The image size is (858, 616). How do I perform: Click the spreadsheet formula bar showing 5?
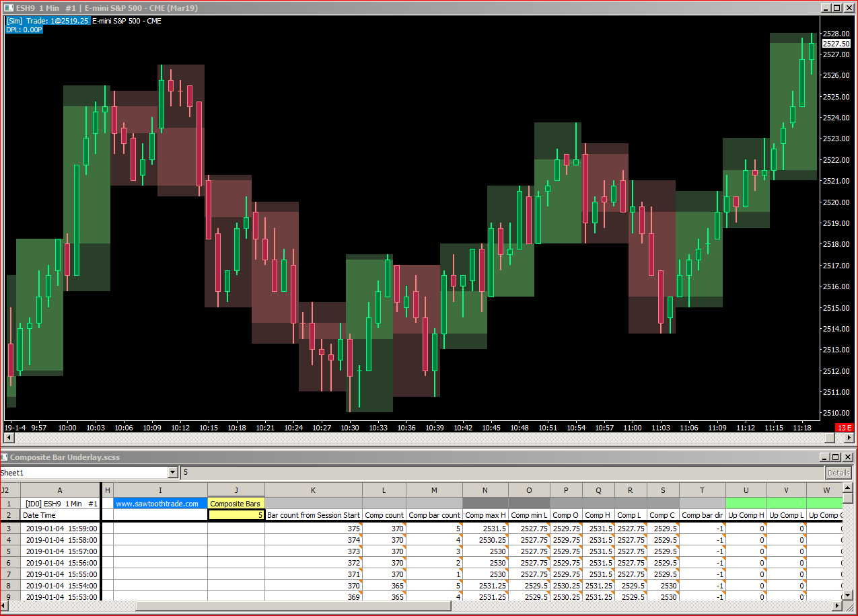tap(501, 473)
